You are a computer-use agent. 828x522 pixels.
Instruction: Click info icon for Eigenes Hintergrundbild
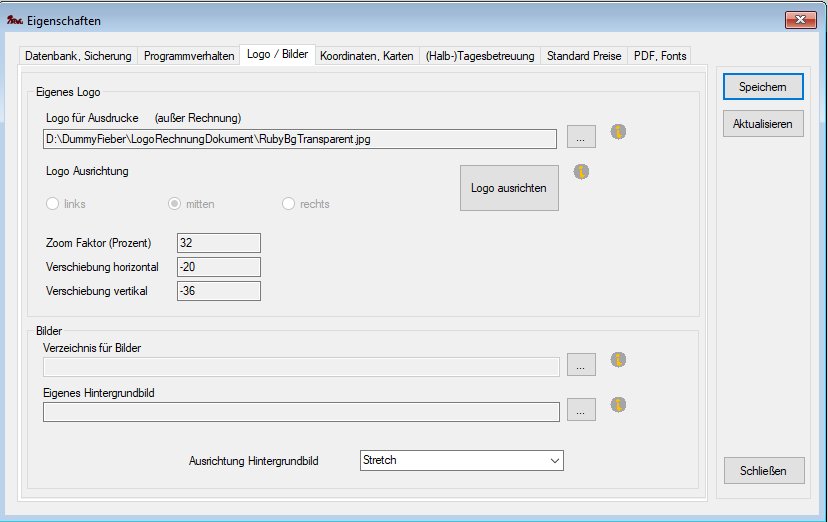(x=617, y=405)
